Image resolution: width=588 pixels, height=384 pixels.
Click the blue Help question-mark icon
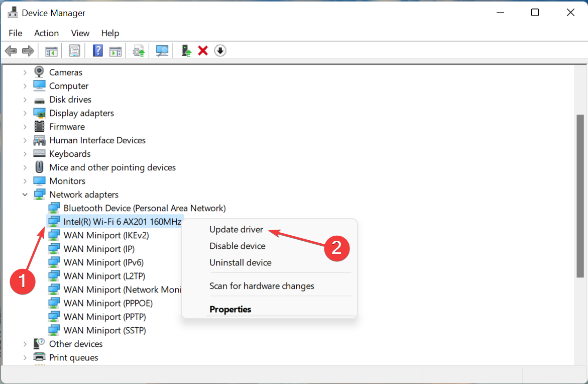97,51
